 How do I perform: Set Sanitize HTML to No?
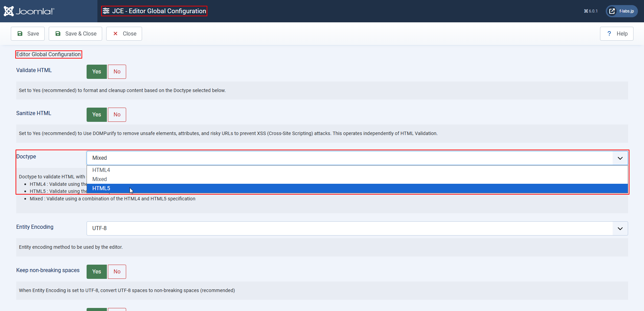pyautogui.click(x=117, y=115)
